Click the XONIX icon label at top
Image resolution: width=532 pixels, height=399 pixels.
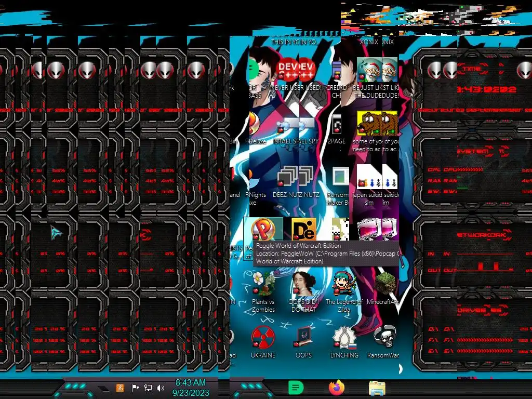369,42
